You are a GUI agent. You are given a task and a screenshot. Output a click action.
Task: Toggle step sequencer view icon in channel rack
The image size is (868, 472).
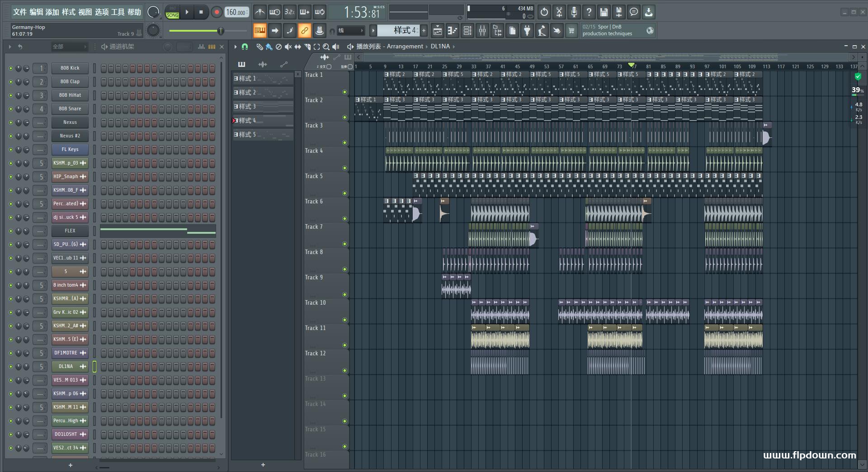(x=212, y=47)
